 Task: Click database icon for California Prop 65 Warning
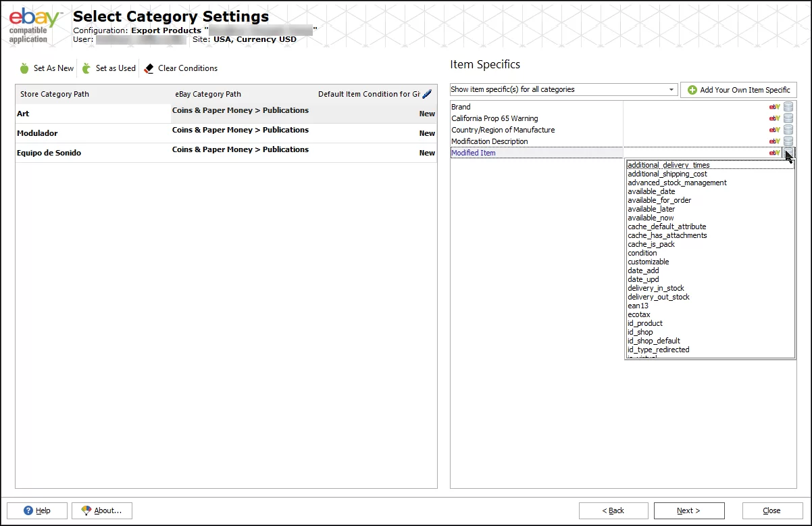788,118
